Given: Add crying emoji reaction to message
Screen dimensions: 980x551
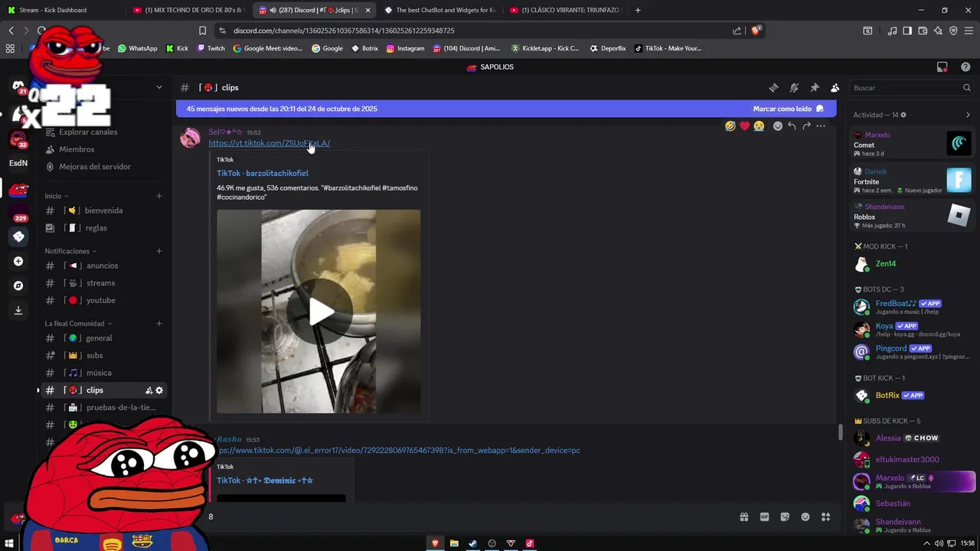Looking at the screenshot, I should pyautogui.click(x=759, y=126).
